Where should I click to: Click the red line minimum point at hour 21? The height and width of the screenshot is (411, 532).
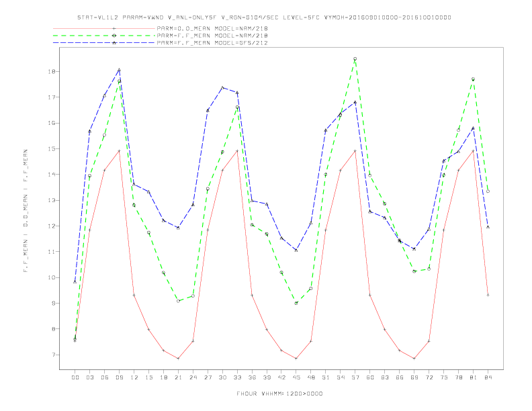pyautogui.click(x=178, y=359)
